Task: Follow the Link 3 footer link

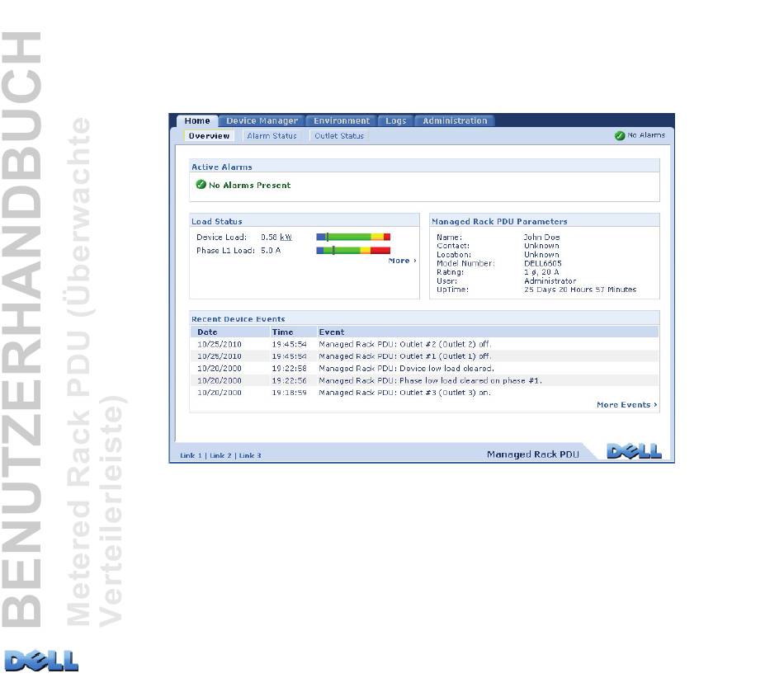Action: [x=250, y=455]
